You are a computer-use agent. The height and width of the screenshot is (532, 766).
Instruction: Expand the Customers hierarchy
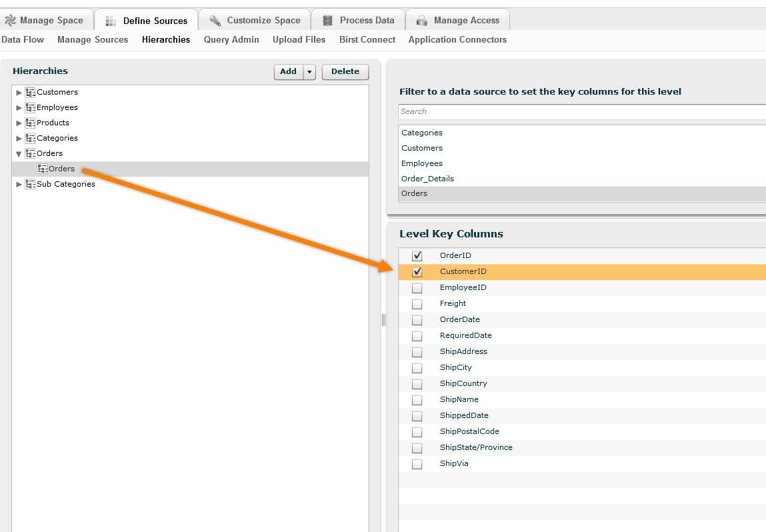point(19,92)
